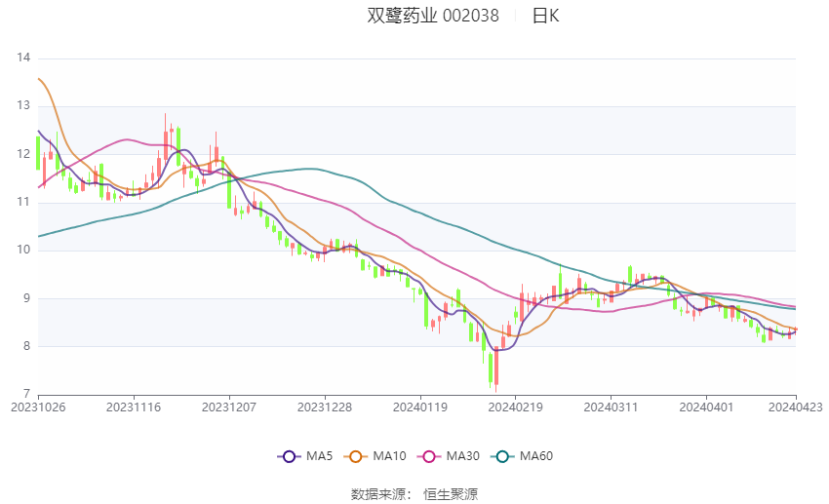Select the 20231207 date axis label
Screen dimensions: 829x504
(229, 407)
